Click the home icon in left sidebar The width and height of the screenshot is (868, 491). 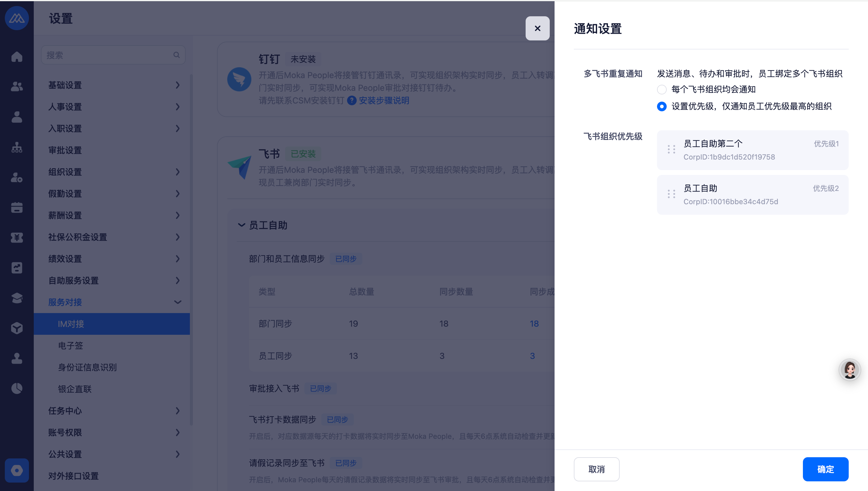(x=17, y=57)
